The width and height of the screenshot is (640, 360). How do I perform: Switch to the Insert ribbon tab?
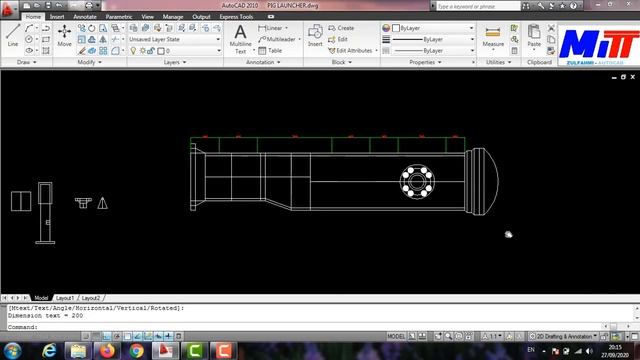tap(57, 17)
